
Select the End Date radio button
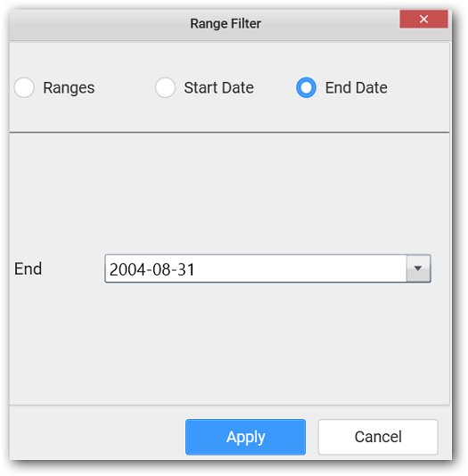pyautogui.click(x=306, y=87)
